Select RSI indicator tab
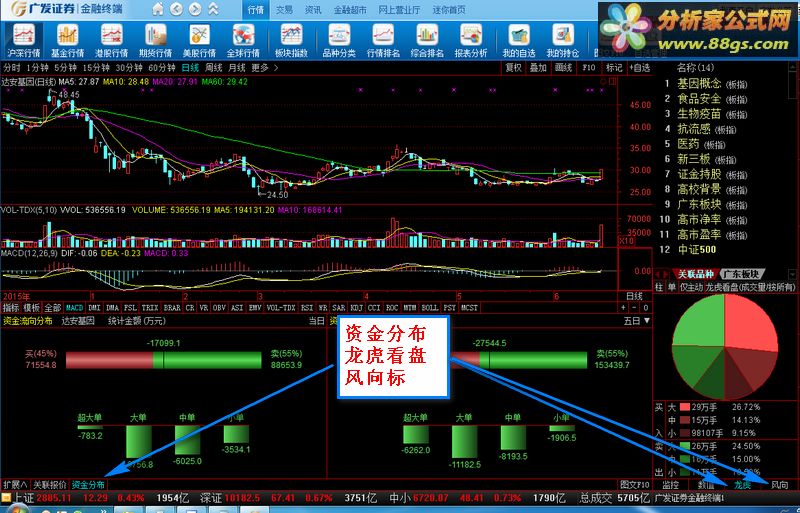Screen dimensions: 800x513 click(x=307, y=308)
